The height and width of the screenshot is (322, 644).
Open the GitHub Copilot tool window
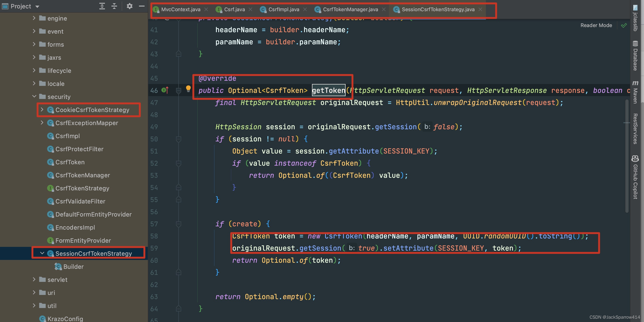635,177
